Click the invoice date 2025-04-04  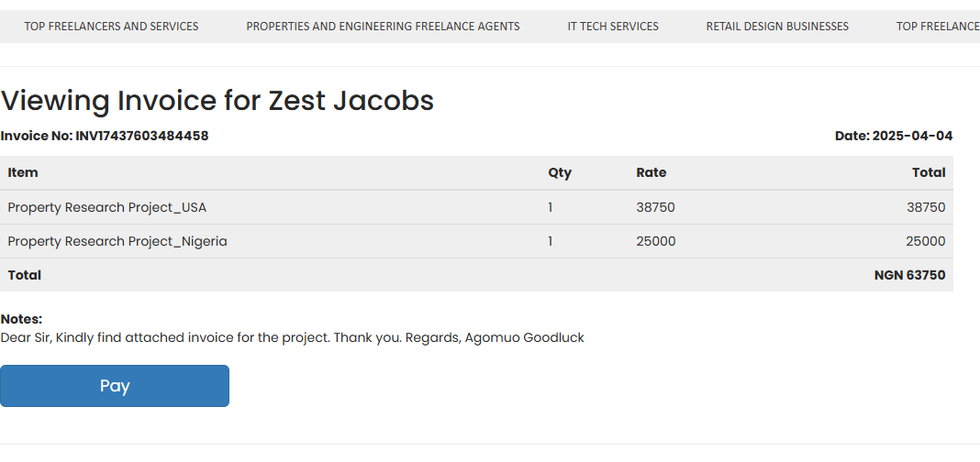click(x=912, y=136)
